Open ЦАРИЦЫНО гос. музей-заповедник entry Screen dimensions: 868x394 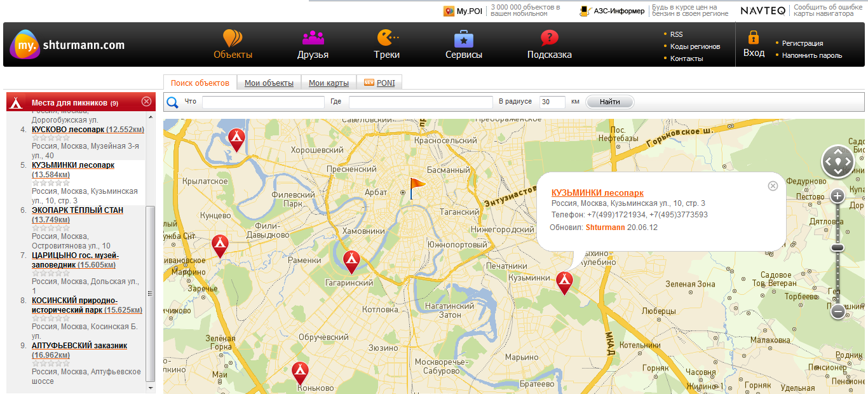click(x=75, y=260)
